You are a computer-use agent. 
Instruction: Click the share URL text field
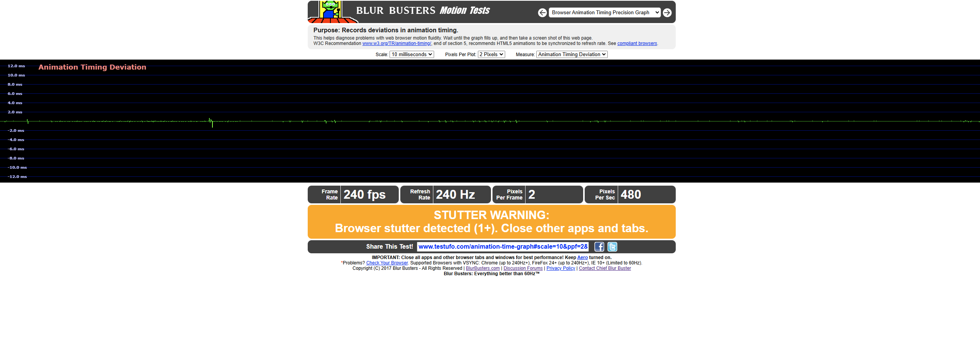(503, 247)
